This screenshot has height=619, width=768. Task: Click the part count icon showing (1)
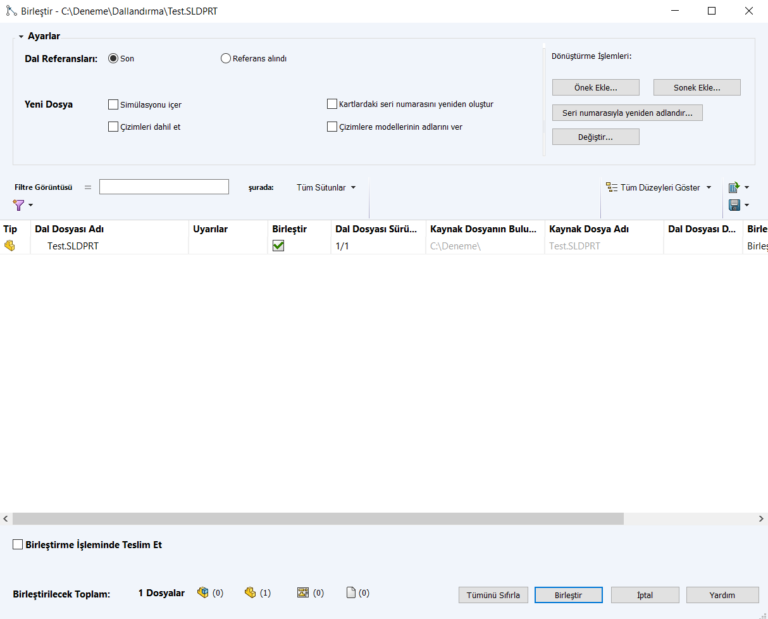tap(250, 593)
